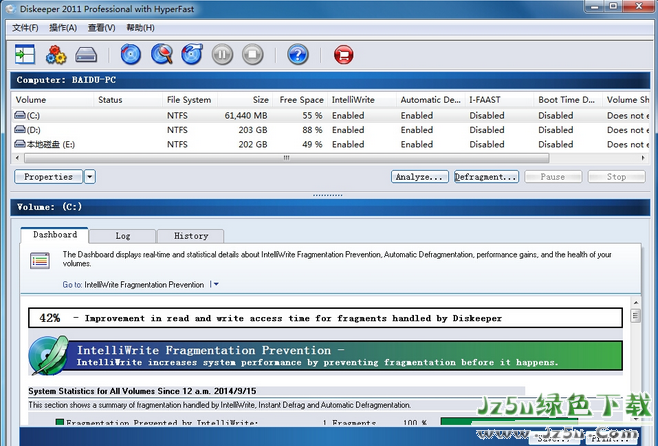Viewport: 658px width, 446px height.
Task: Click the Diskeeper title bar app icon
Action: [10, 8]
